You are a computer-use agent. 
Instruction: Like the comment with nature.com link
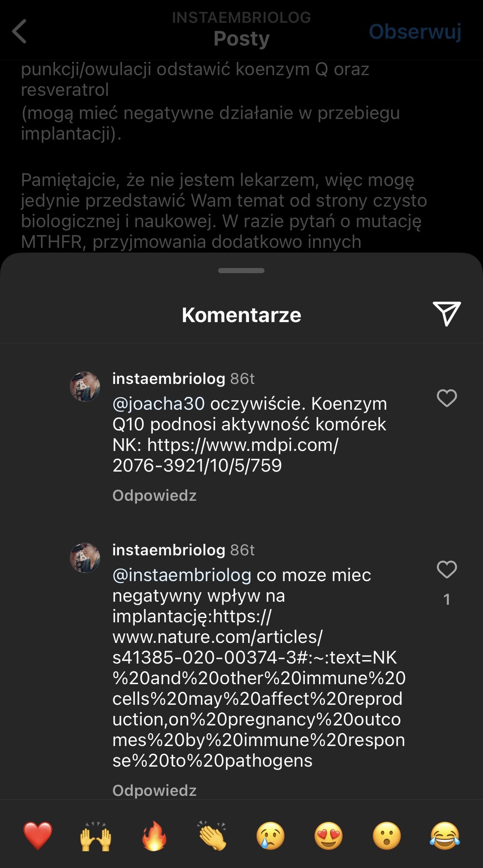coord(447,570)
